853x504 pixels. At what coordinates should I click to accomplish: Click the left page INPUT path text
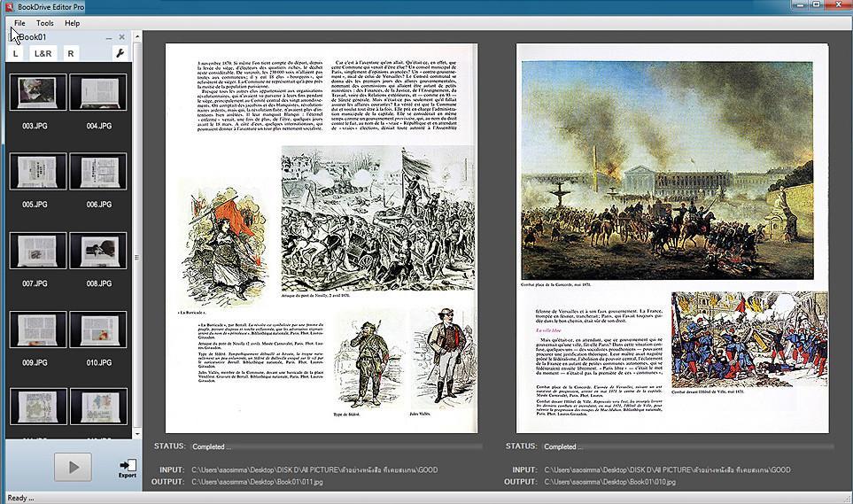tap(314, 469)
